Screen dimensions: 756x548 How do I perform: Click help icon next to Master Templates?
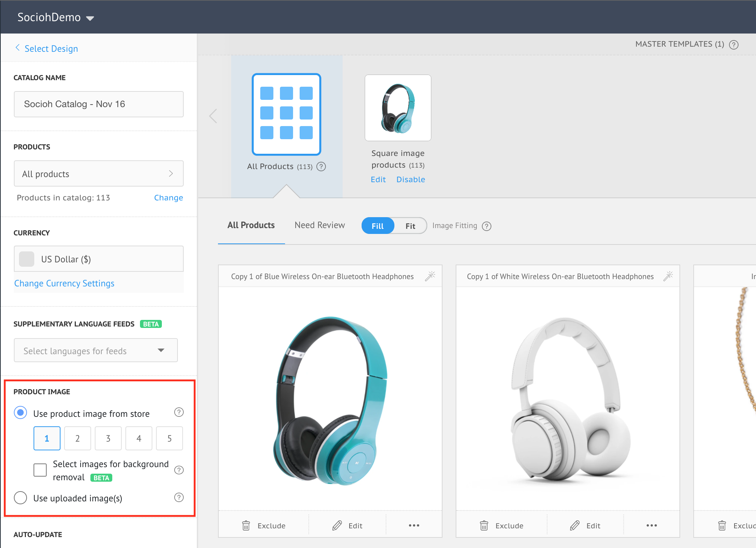click(733, 44)
